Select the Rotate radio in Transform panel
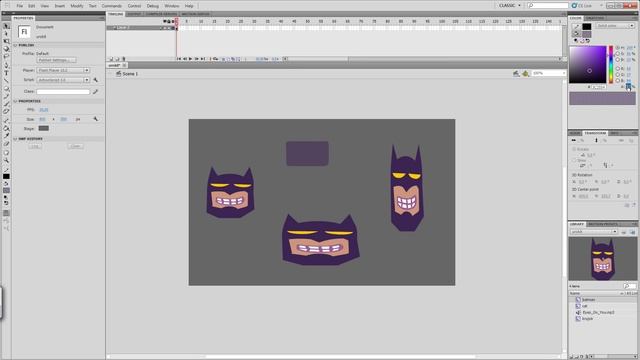This screenshot has width=640, height=360. pyautogui.click(x=575, y=149)
